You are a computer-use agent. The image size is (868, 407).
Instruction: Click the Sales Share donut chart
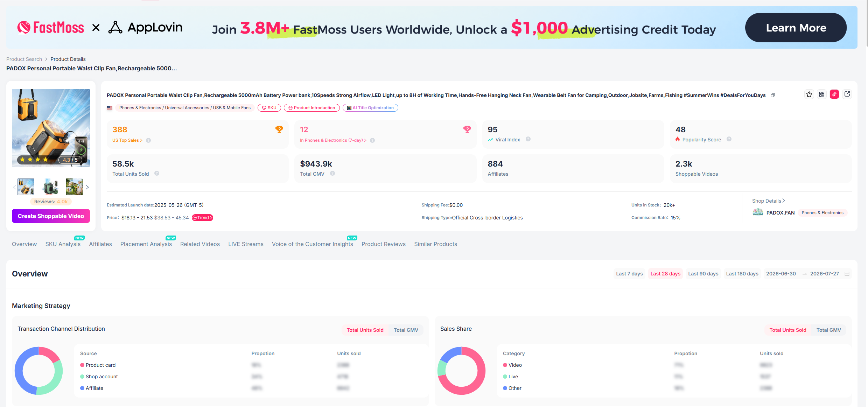pyautogui.click(x=461, y=371)
